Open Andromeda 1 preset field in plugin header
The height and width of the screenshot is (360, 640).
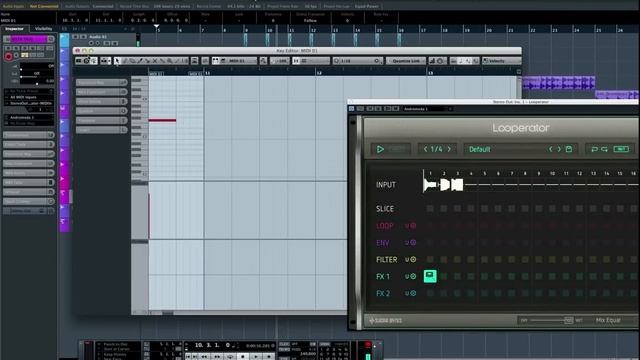pyautogui.click(x=427, y=109)
